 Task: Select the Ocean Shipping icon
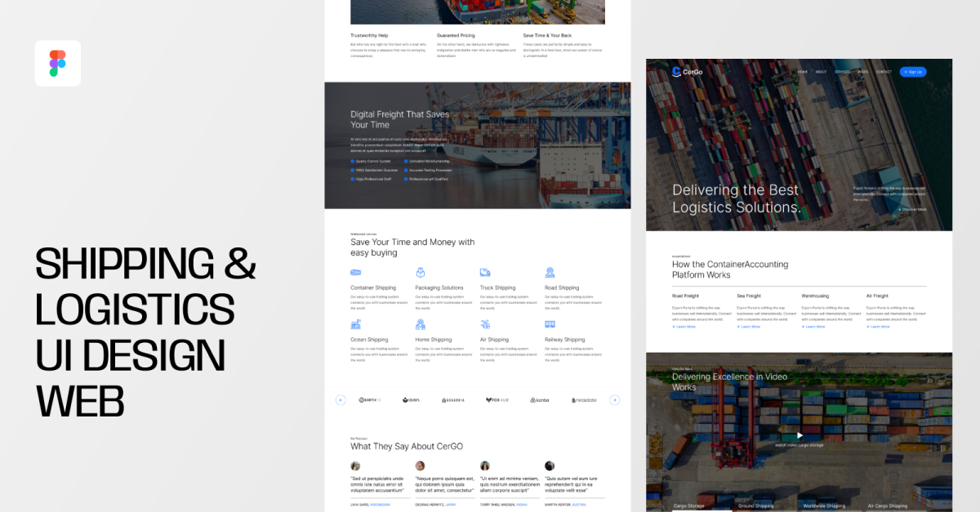(x=355, y=324)
